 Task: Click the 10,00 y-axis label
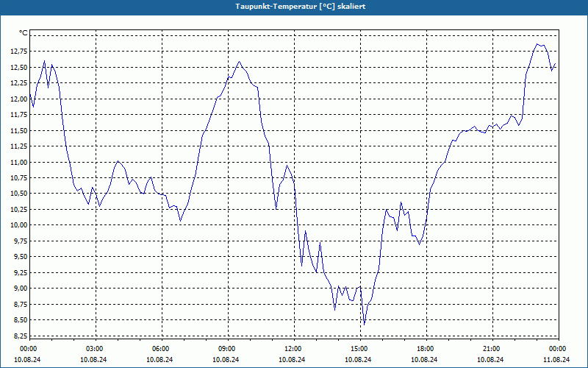pyautogui.click(x=19, y=225)
